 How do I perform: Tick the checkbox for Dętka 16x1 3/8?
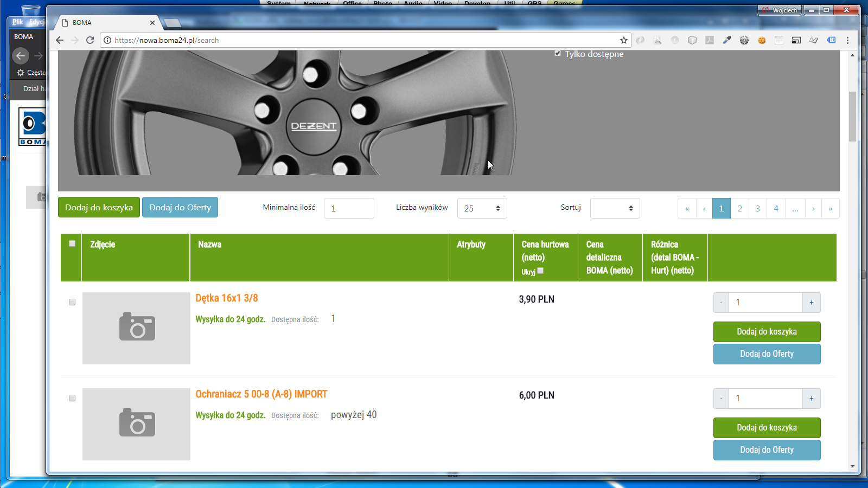point(72,302)
